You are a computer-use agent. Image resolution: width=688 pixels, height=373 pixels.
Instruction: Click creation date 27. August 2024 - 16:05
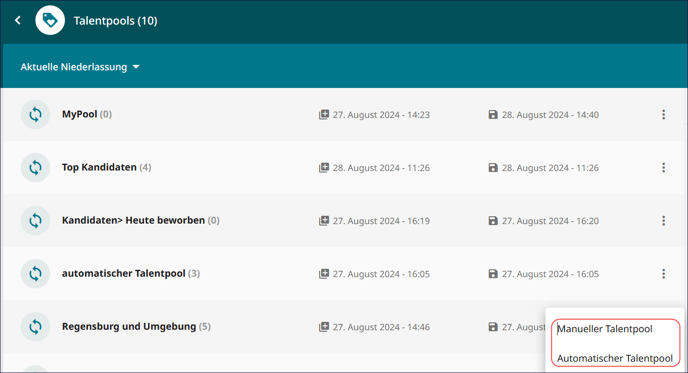381,274
